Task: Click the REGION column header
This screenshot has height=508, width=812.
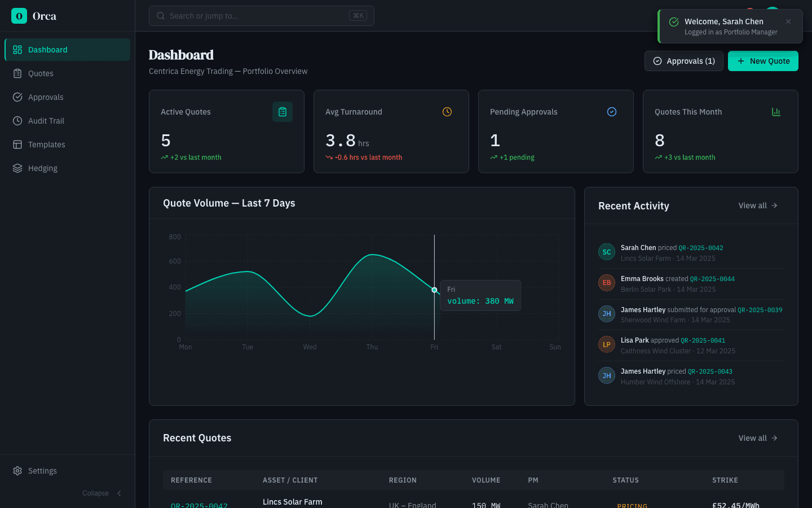Action: (x=403, y=480)
